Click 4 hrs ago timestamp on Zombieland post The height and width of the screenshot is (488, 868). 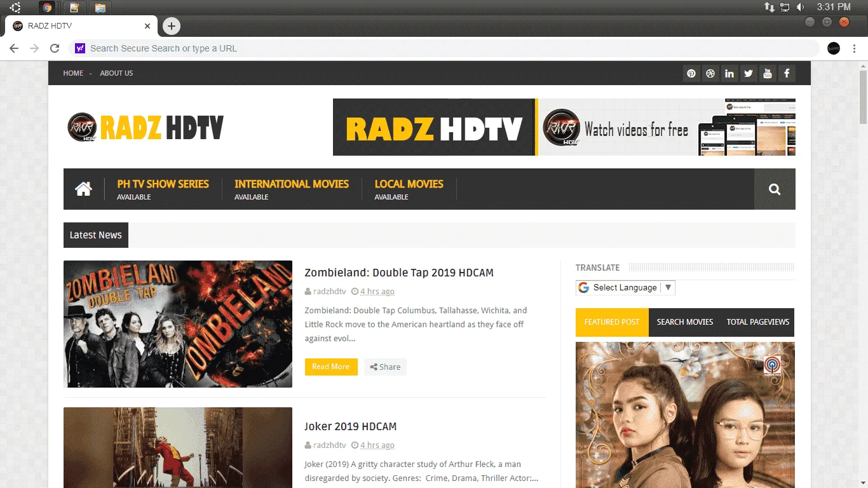(377, 292)
